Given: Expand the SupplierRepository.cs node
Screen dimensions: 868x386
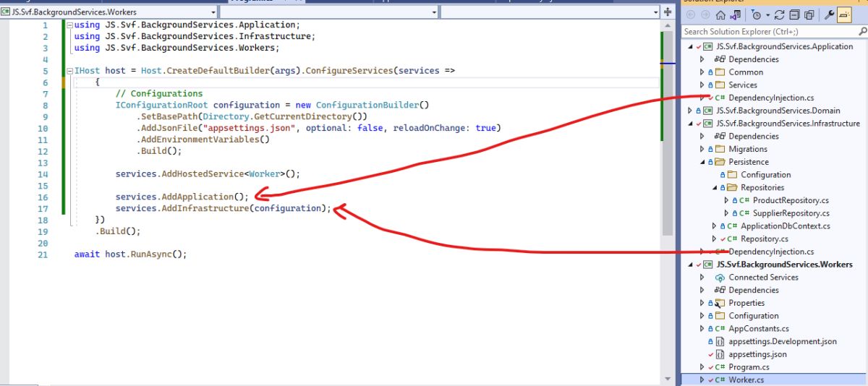Looking at the screenshot, I should [726, 213].
